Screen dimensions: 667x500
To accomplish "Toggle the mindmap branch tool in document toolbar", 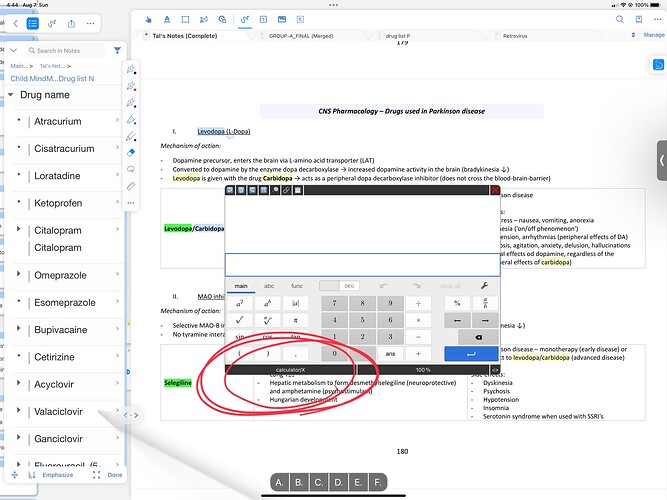I will [245, 20].
